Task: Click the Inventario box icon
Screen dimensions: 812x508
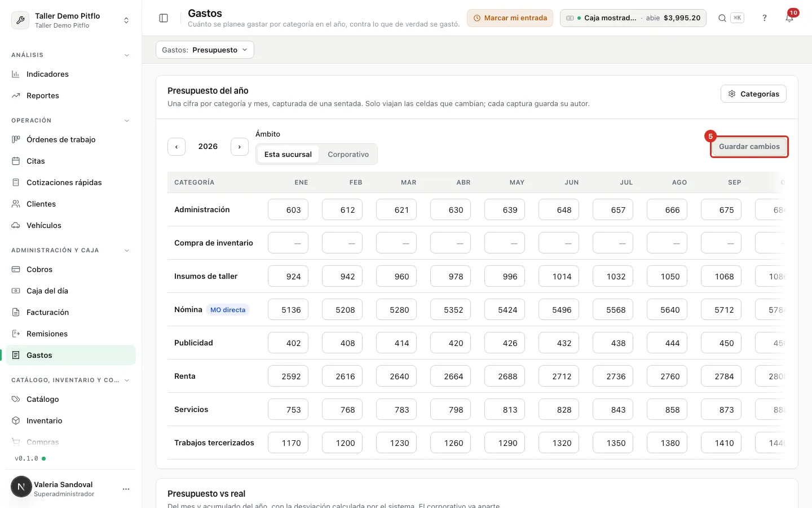Action: [x=16, y=421]
